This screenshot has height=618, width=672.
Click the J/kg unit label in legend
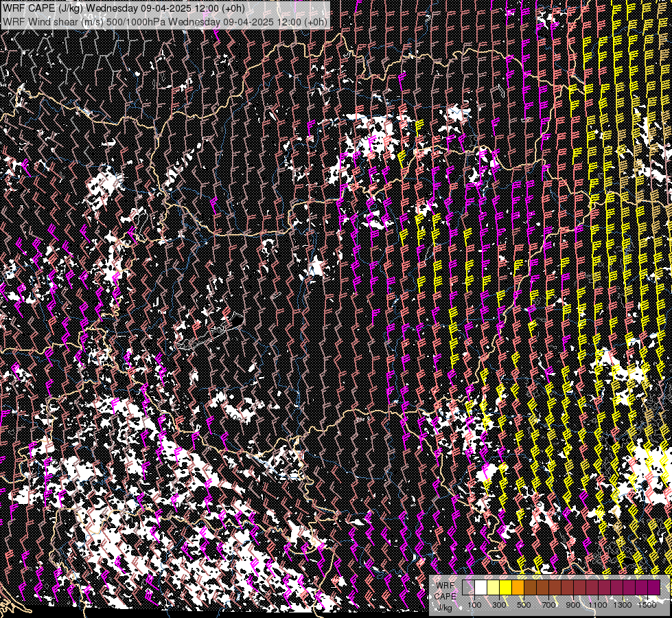tap(445, 608)
